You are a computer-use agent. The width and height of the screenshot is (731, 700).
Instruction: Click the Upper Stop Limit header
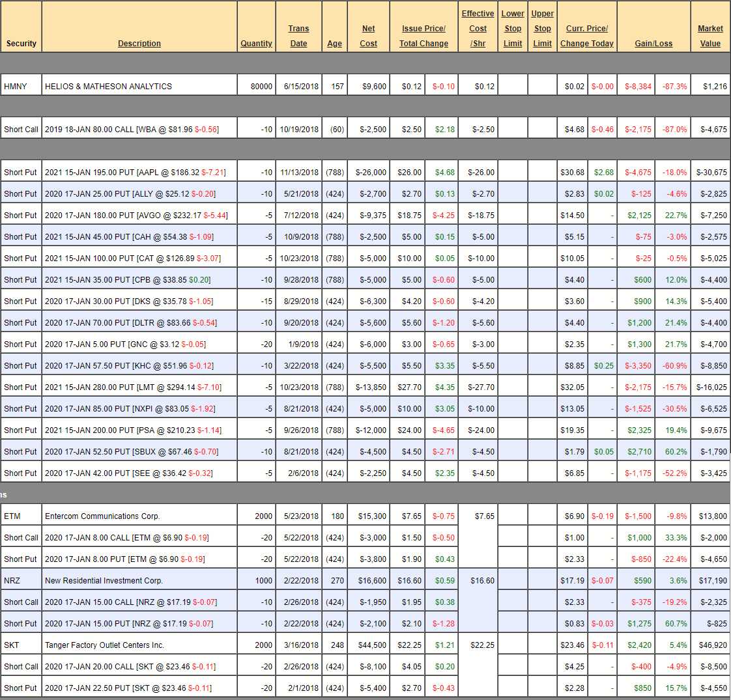point(542,29)
